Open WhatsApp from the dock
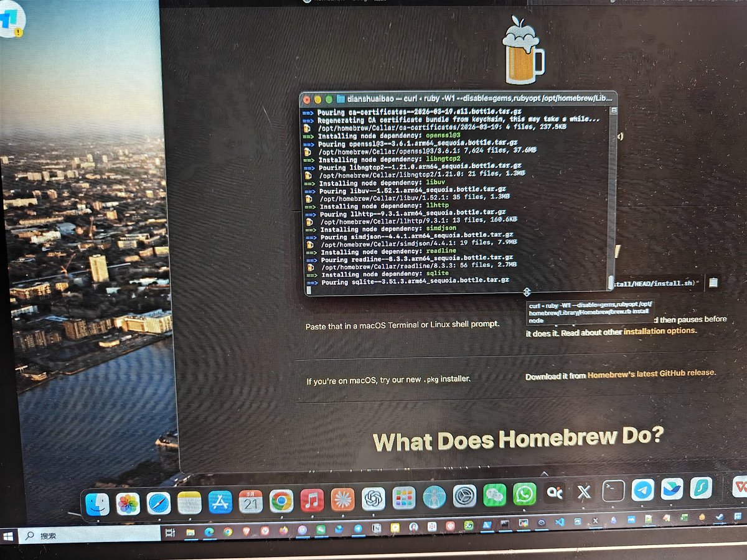This screenshot has height=560, width=747. tap(524, 494)
